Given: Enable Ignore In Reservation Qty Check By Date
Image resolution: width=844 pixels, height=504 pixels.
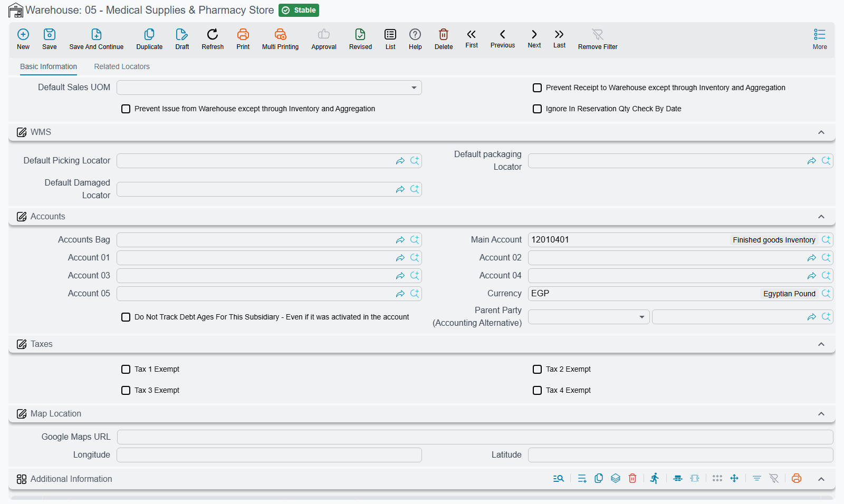Looking at the screenshot, I should point(537,109).
